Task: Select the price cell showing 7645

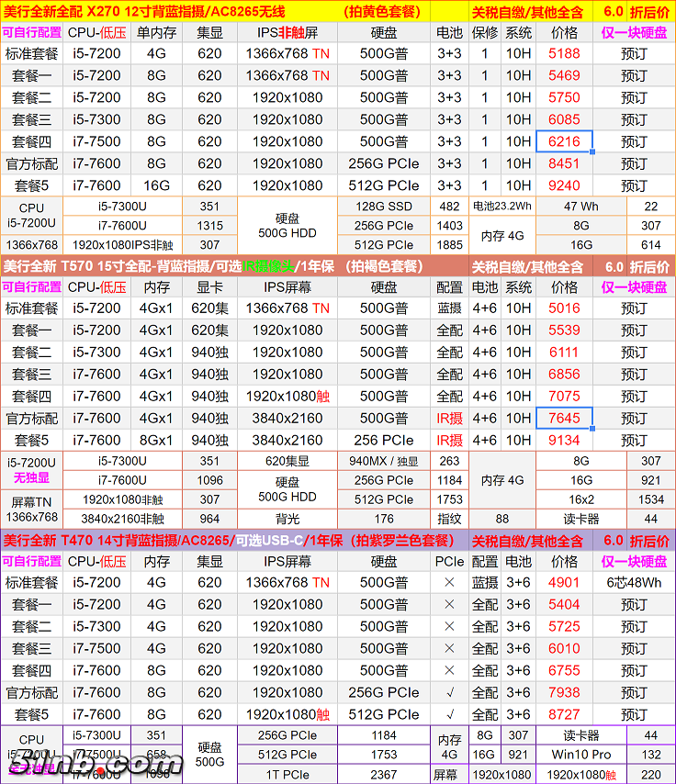Action: (x=564, y=418)
